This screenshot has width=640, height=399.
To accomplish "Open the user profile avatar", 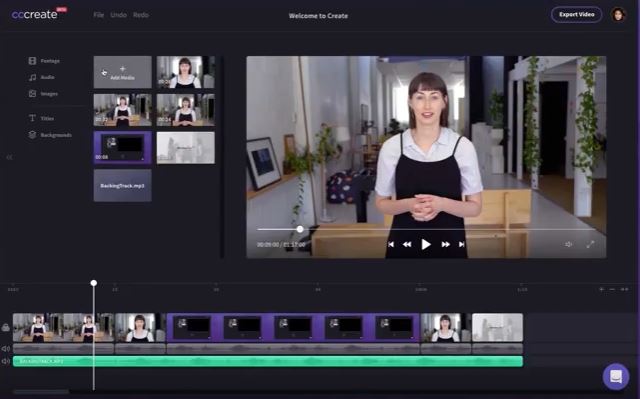I will pos(618,15).
